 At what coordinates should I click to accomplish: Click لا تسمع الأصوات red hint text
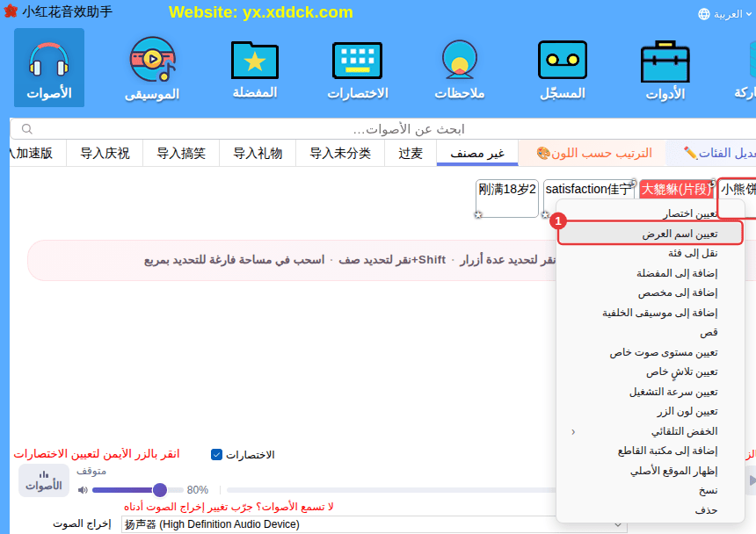tap(229, 507)
